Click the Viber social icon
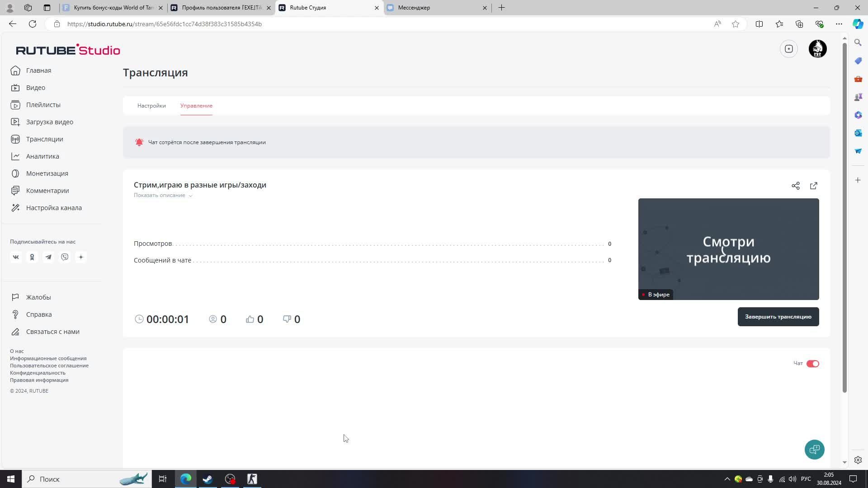Screen dimensions: 868x488 (x=65, y=257)
